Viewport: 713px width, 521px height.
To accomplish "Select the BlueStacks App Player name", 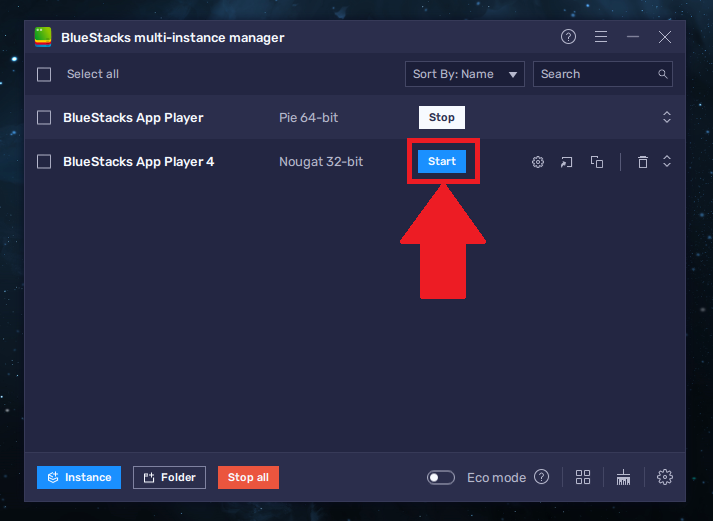I will 133,118.
